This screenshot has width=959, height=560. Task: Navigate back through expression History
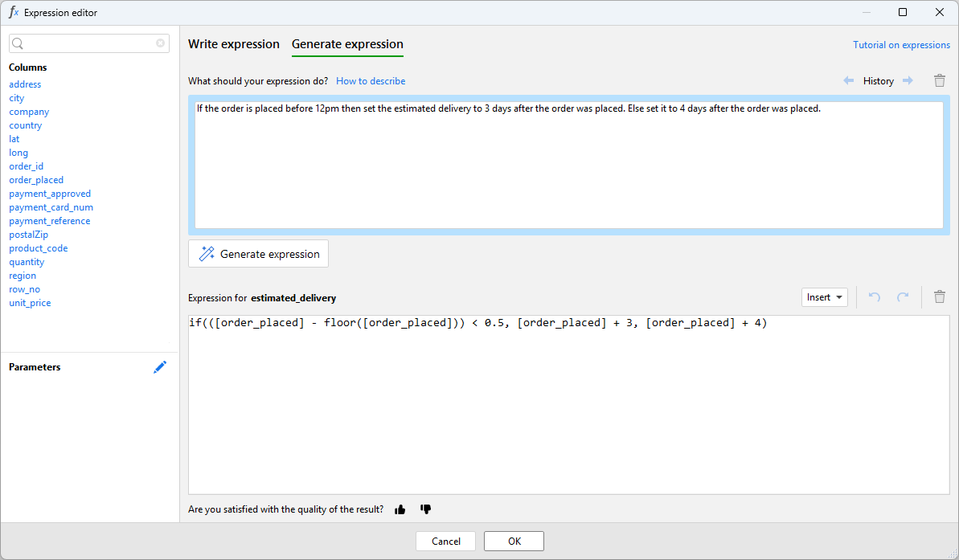coord(848,80)
